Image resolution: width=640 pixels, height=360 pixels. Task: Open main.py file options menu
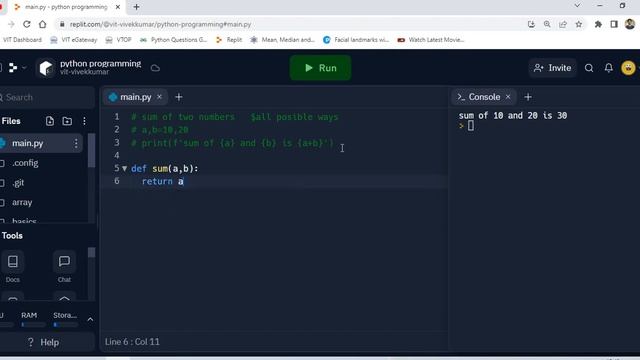pos(76,143)
